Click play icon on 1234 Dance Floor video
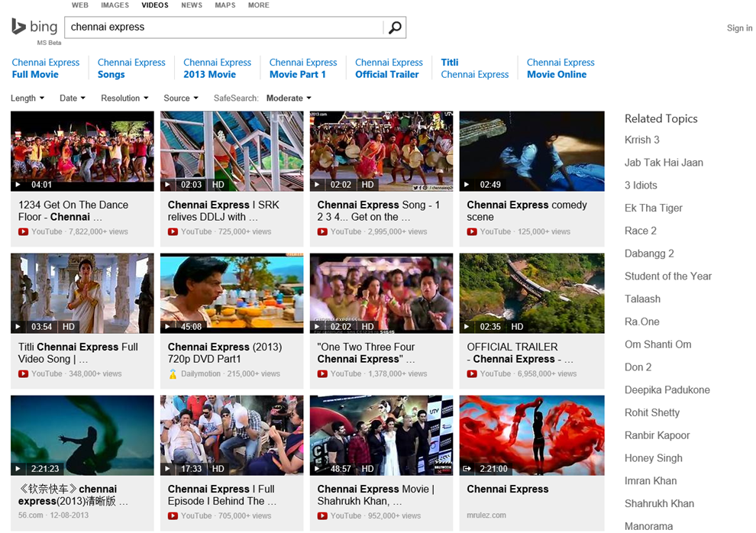Screen dimensions: 756x533 coord(18,185)
